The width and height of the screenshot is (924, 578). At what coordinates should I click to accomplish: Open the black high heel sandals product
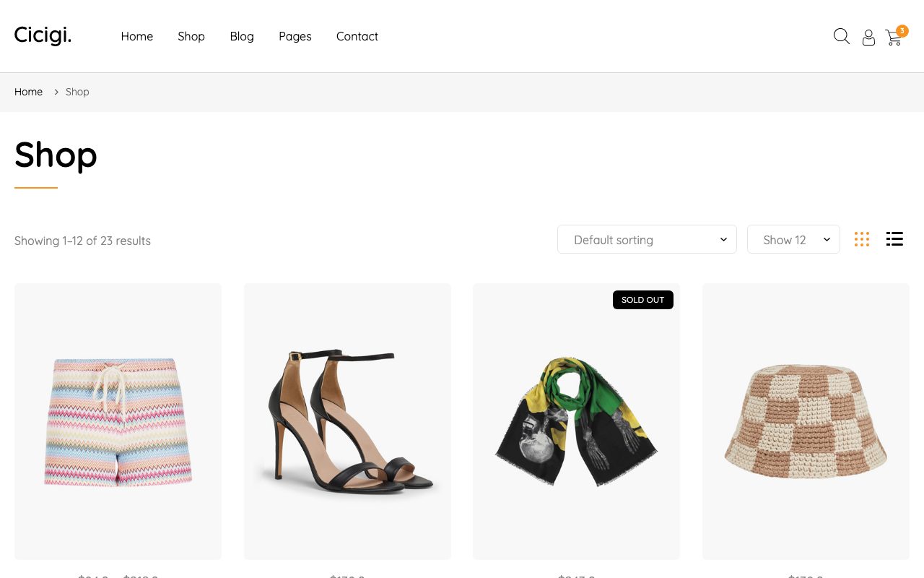click(x=347, y=421)
